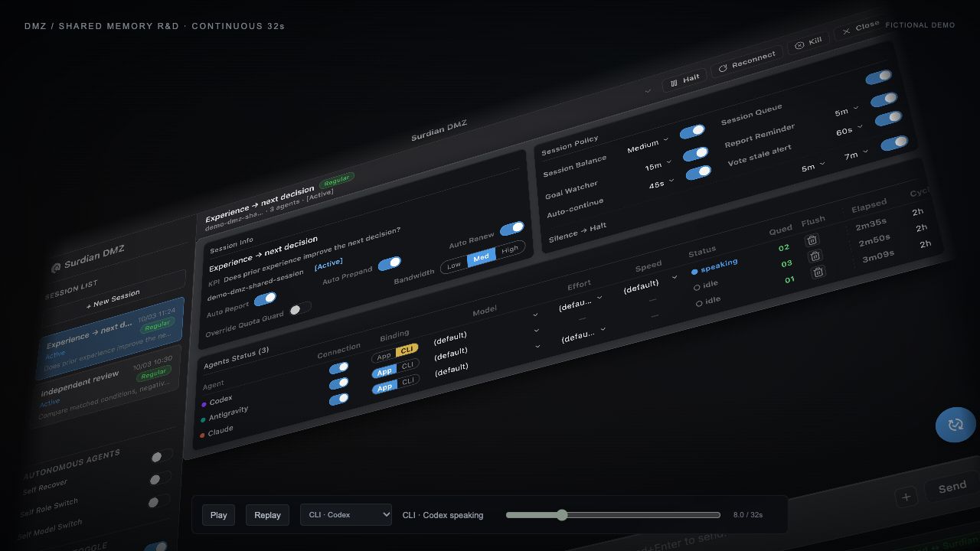
Task: Click the Send button
Action: [x=952, y=487]
